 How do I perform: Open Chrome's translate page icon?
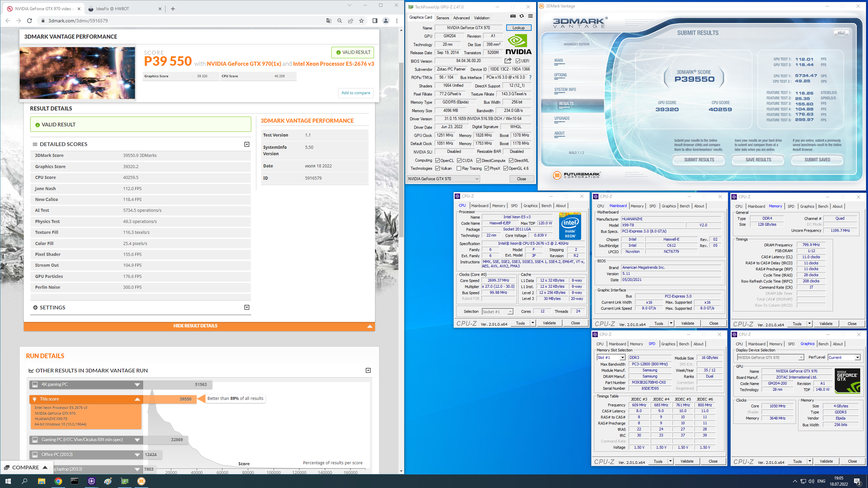(x=329, y=21)
